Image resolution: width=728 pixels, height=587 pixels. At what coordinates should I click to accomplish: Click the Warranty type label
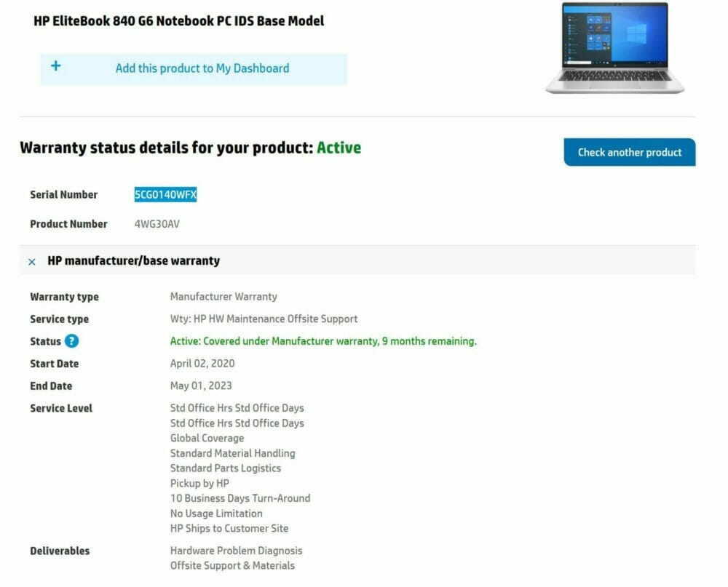click(64, 297)
